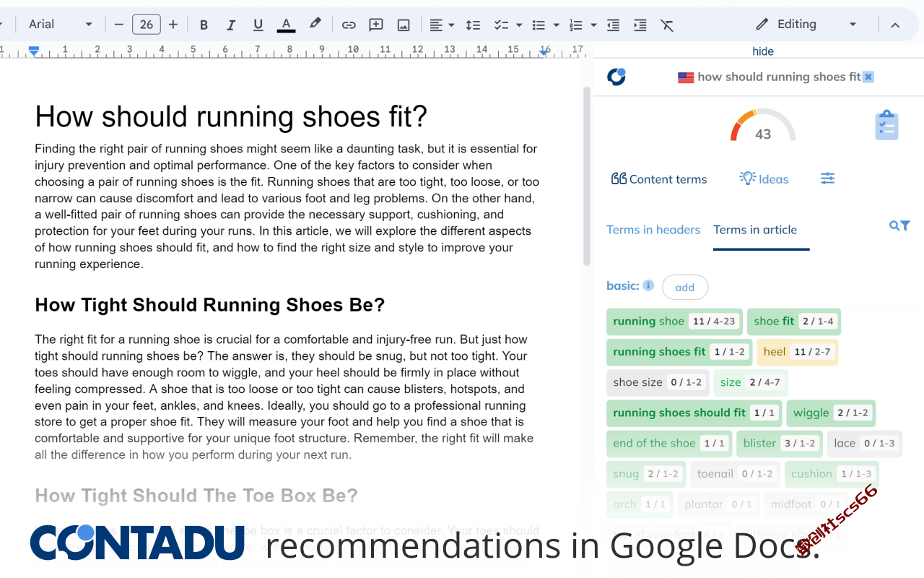Decrease font size with minus button
924x578 pixels.
pyautogui.click(x=119, y=25)
